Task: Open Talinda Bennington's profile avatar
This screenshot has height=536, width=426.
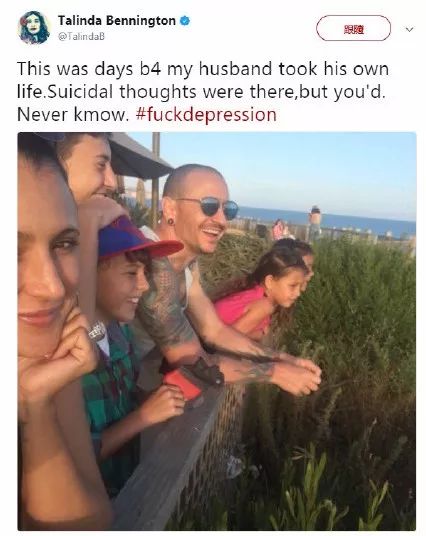Action: tap(34, 28)
